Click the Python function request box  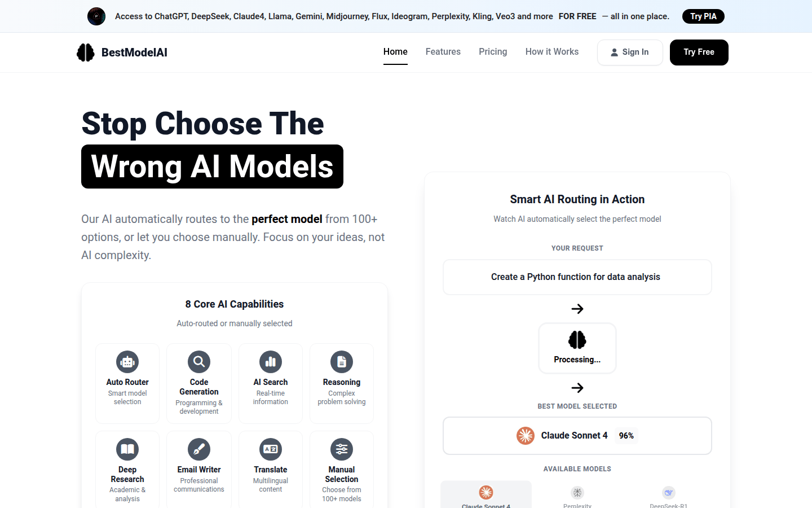pyautogui.click(x=577, y=277)
